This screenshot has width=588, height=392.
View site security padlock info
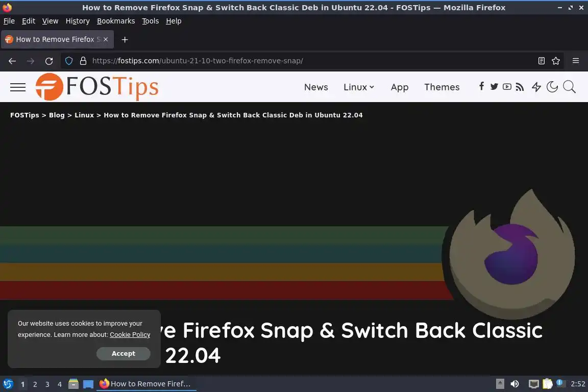pyautogui.click(x=83, y=61)
